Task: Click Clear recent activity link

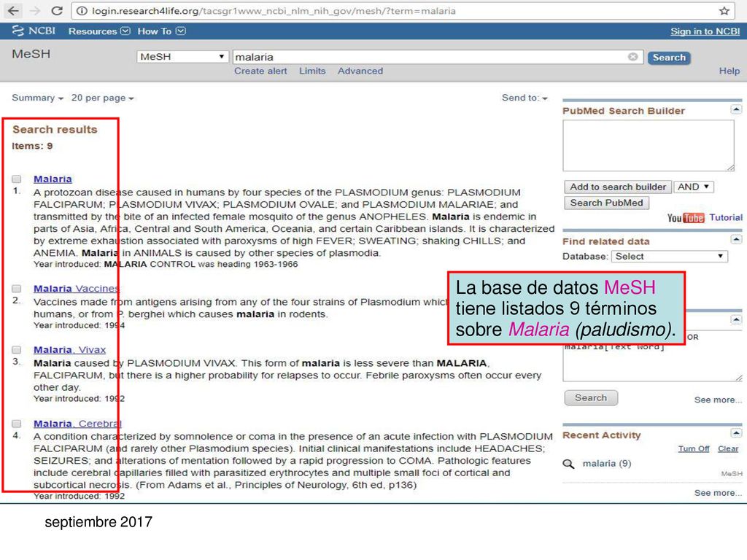Action: [728, 448]
